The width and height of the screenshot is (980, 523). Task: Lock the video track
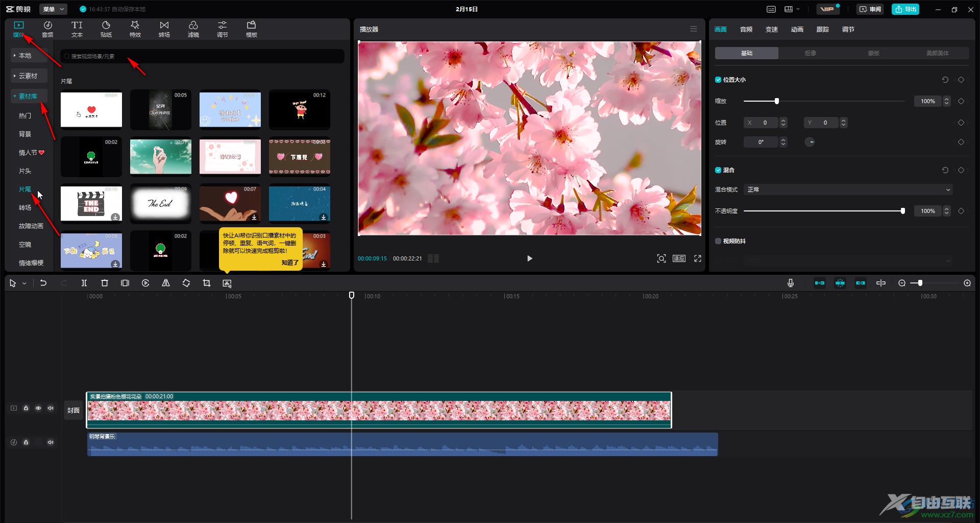(26, 408)
